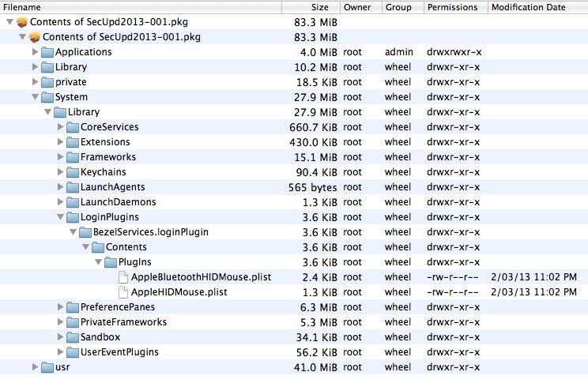Click the modification date of AppleHIDMouse.plist
The width and height of the screenshot is (588, 387).
click(x=534, y=292)
